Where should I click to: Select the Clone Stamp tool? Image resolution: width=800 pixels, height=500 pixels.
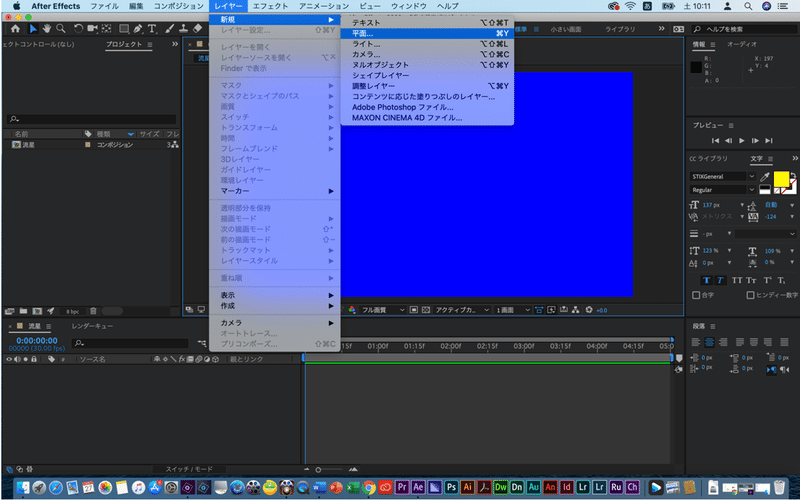pyautogui.click(x=183, y=29)
